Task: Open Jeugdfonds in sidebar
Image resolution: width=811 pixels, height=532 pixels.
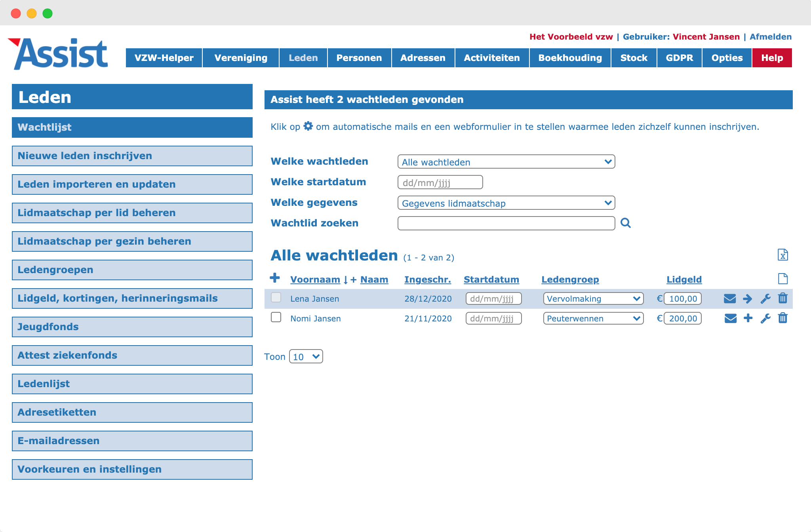Action: 132,327
